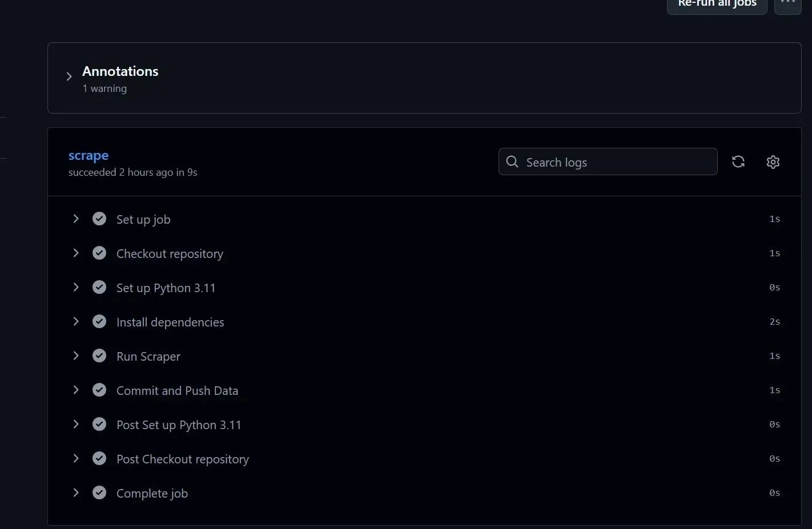
Task: Click the search magnifier icon
Action: coord(512,162)
